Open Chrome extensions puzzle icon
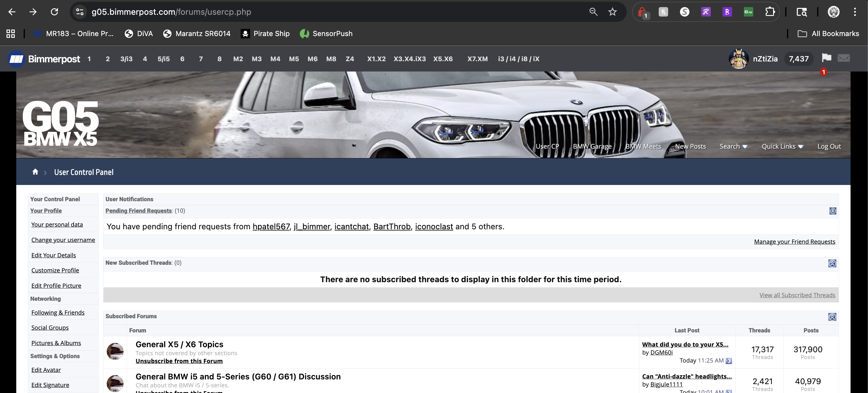The width and height of the screenshot is (868, 393). pyautogui.click(x=770, y=12)
